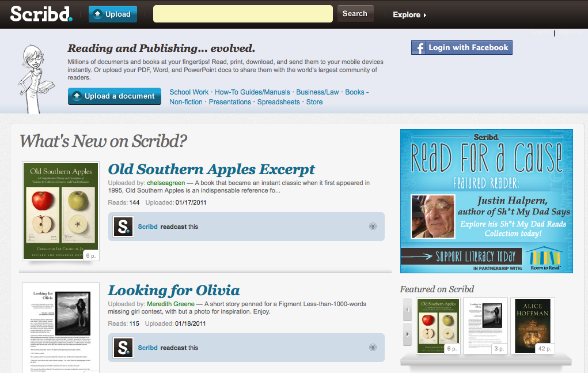Screen dimensions: 588x373
Task: Click the arrow icon in Upload a document
Action: click(77, 96)
